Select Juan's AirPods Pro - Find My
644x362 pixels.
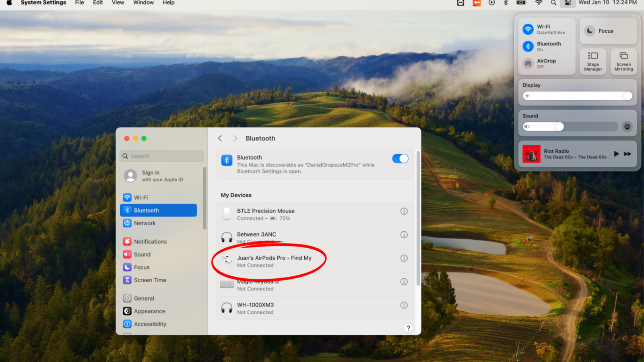315,261
